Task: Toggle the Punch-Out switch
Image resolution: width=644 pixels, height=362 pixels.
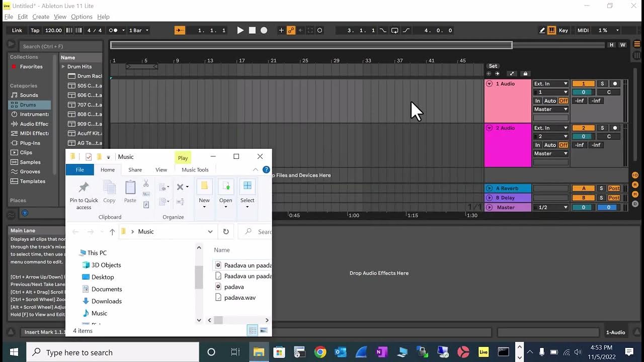Action: point(406,30)
